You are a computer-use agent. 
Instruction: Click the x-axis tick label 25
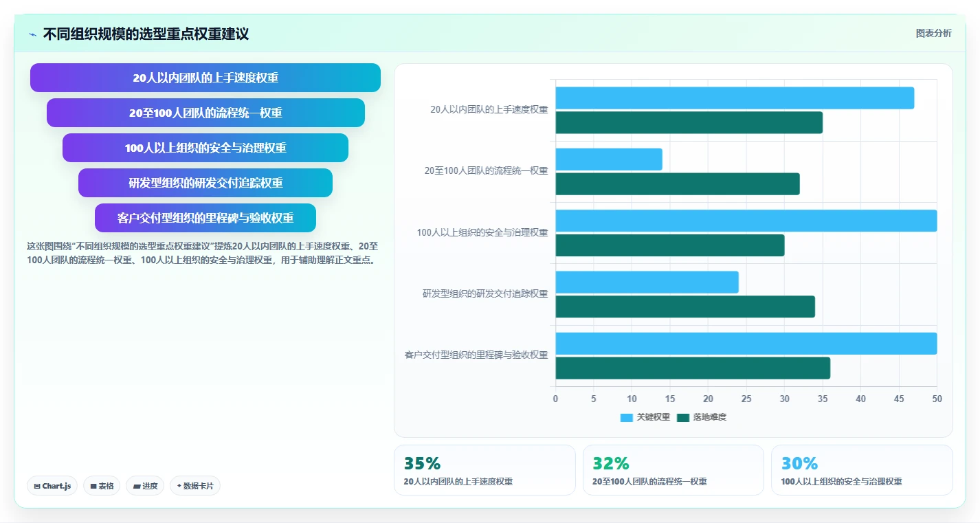746,399
